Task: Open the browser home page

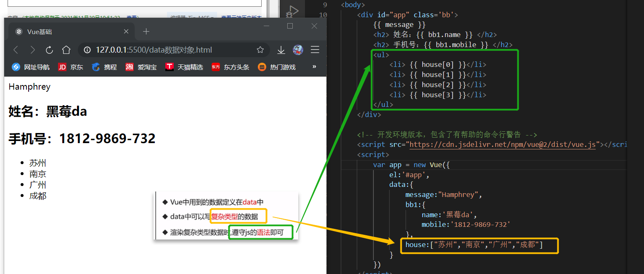Action: tap(66, 50)
